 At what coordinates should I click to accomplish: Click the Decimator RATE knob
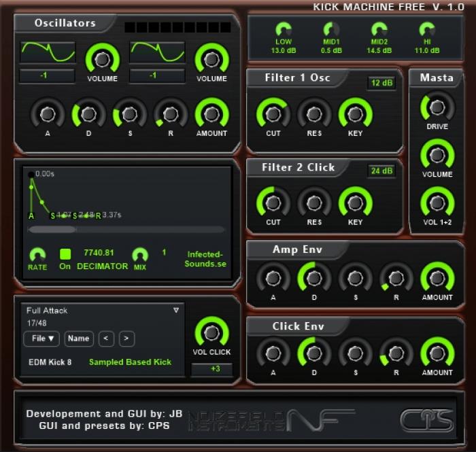(37, 254)
